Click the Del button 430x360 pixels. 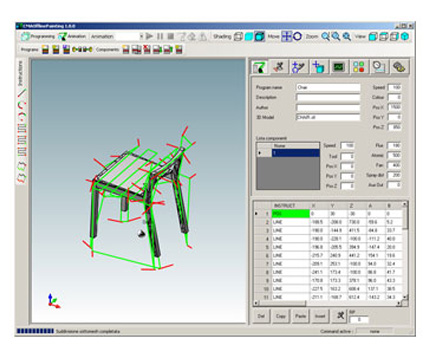pos(261,316)
